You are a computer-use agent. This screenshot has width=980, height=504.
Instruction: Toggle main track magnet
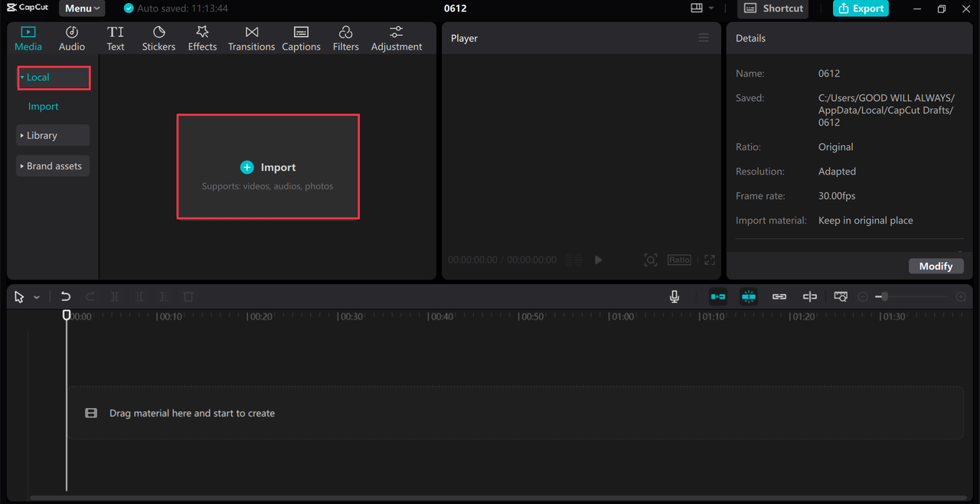[x=718, y=297]
